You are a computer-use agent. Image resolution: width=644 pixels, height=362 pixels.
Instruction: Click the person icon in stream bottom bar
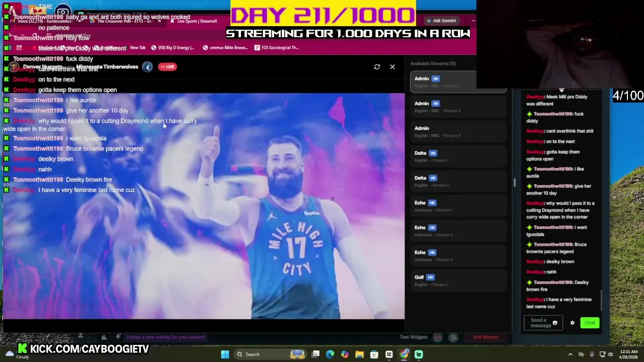[x=80, y=336]
